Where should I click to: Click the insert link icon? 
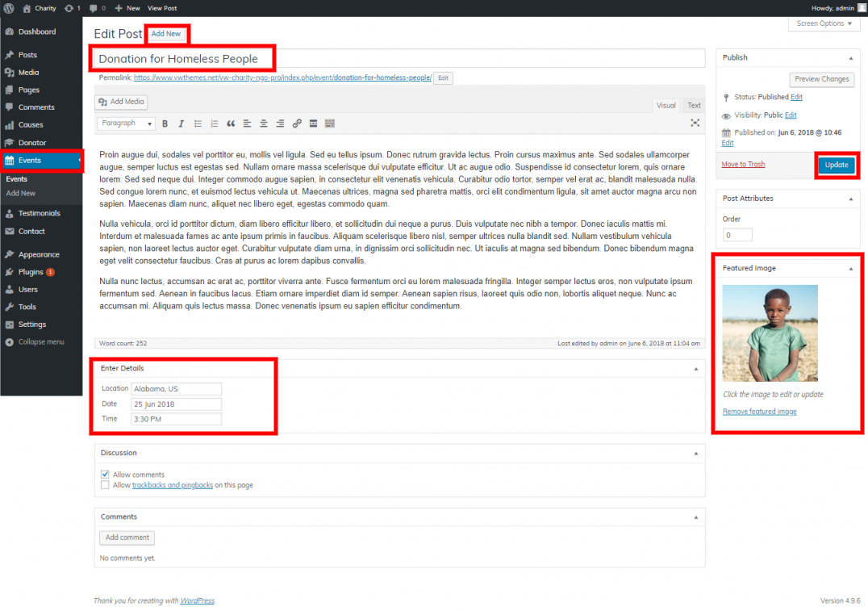(297, 123)
